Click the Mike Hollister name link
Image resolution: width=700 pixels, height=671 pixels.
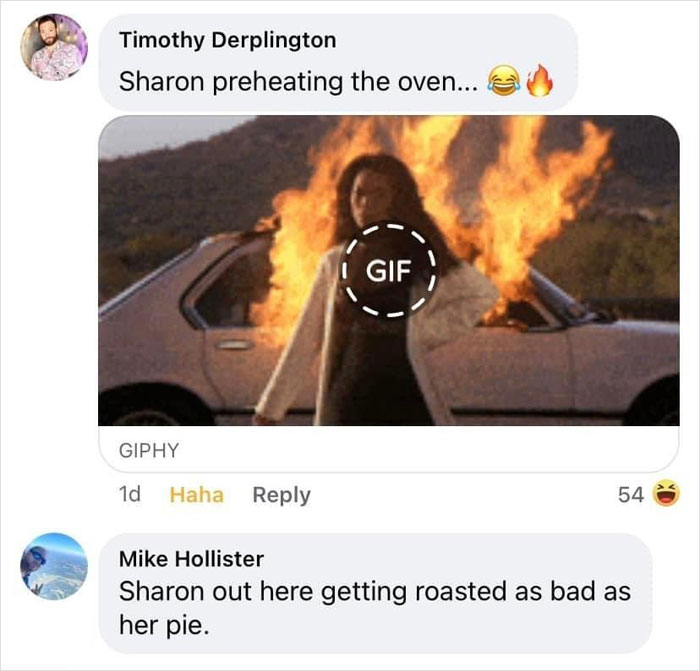[x=192, y=559]
